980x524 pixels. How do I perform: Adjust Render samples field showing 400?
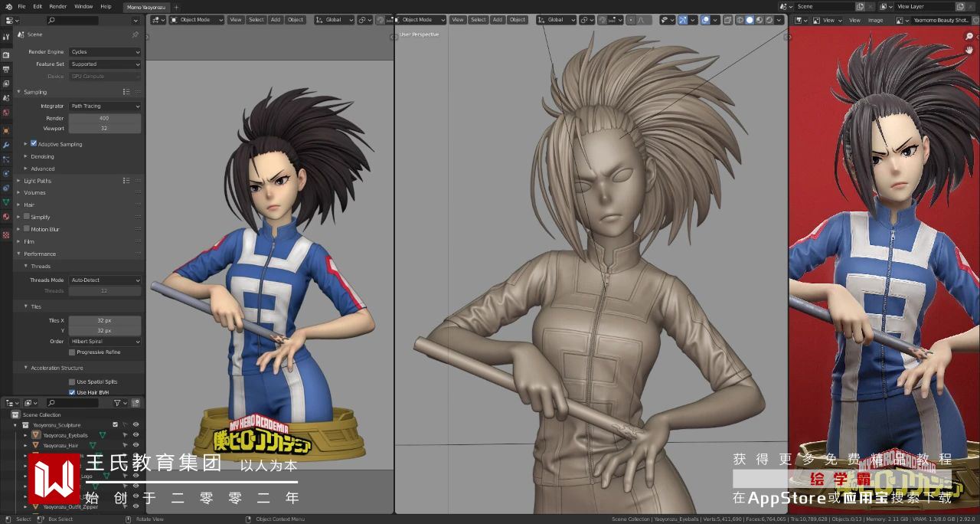105,119
